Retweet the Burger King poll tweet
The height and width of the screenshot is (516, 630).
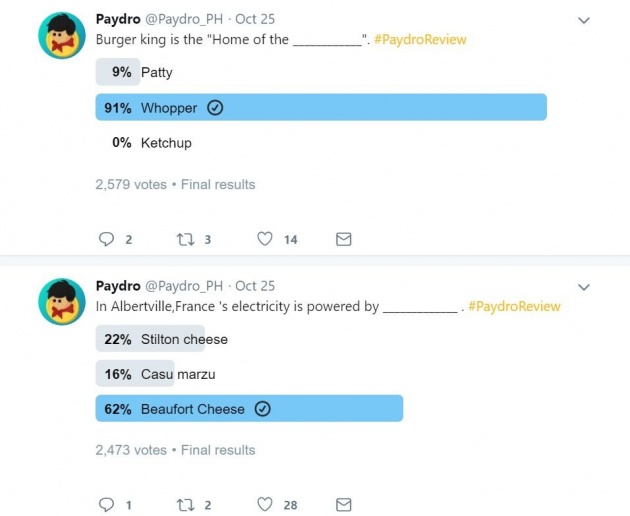[186, 240]
